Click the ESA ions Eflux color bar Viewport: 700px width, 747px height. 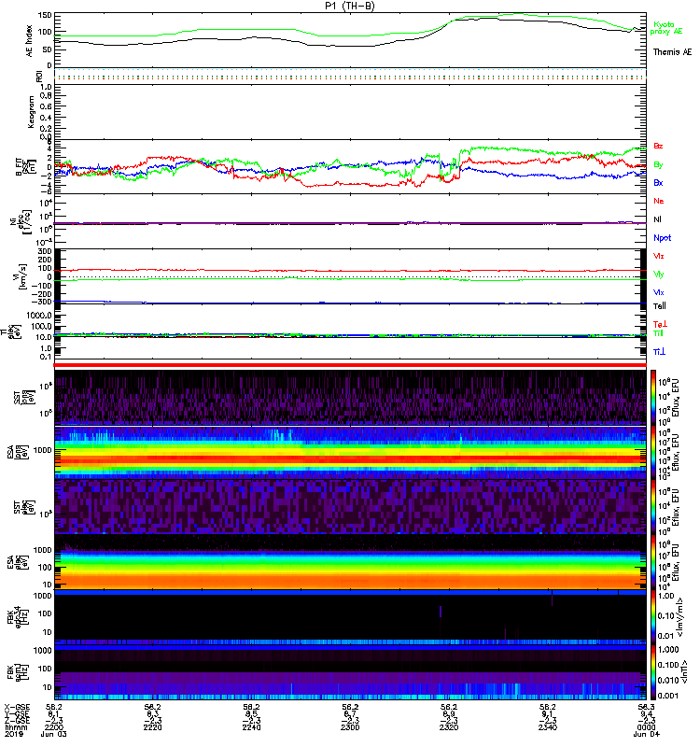(x=653, y=453)
